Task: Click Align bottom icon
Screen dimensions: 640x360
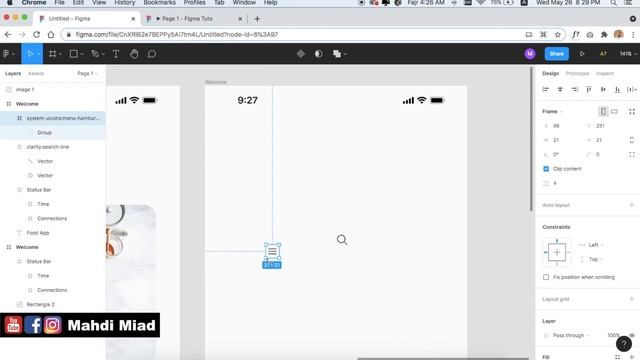Action: tap(618, 89)
